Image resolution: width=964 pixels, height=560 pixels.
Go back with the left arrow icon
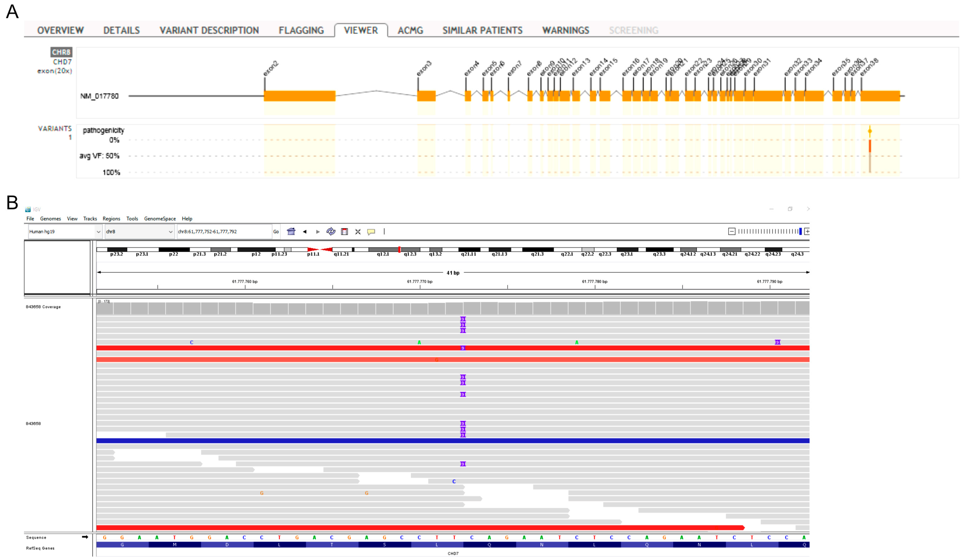305,231
